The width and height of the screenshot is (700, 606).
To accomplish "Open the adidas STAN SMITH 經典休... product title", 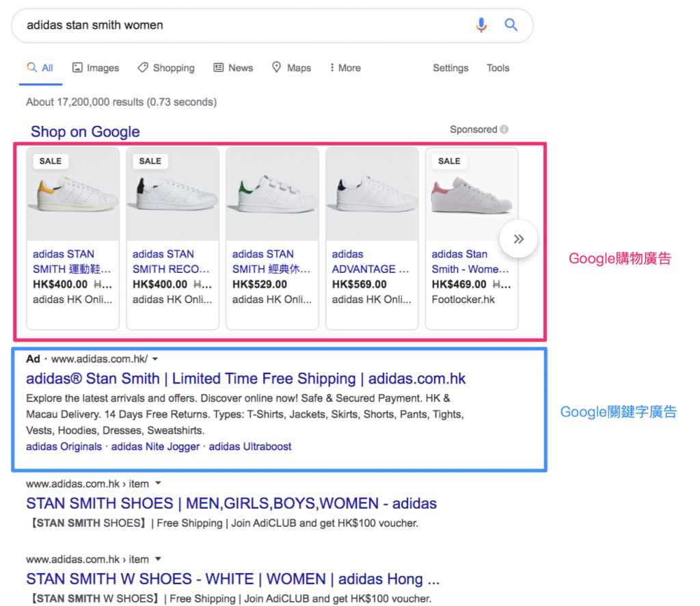I will pos(271,262).
